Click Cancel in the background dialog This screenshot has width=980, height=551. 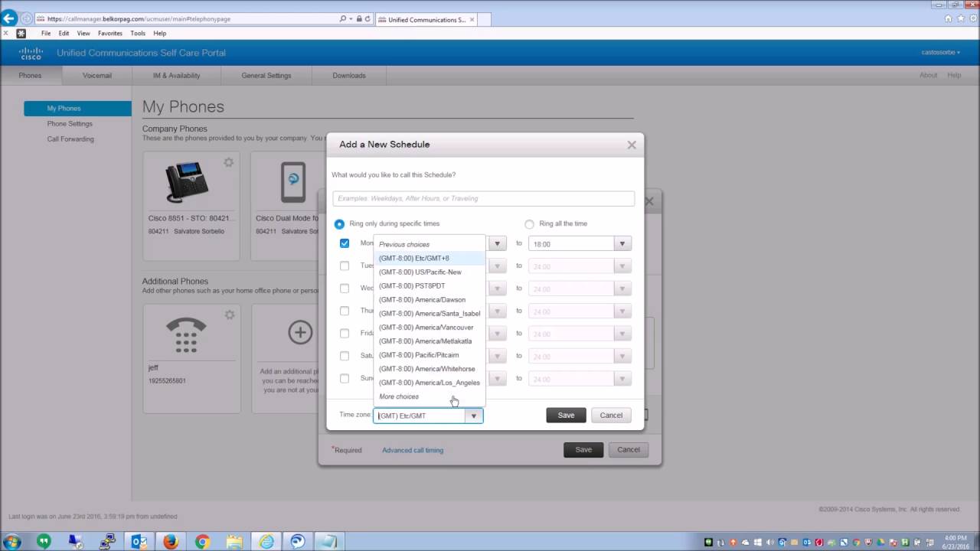[629, 450]
